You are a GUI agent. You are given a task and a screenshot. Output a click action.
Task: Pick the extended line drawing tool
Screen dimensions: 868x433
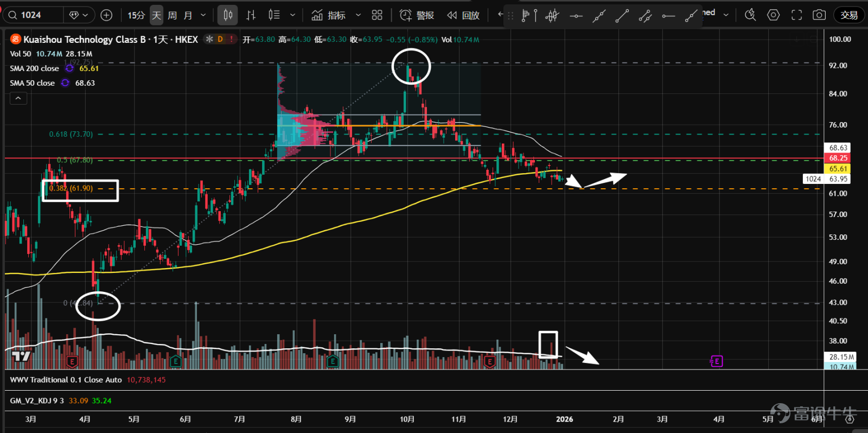click(599, 16)
